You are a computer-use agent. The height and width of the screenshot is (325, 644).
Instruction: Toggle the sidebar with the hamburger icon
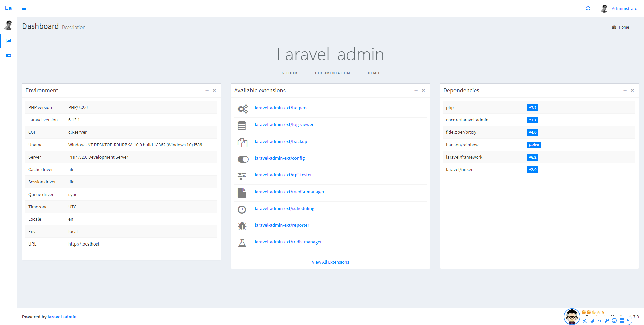(24, 8)
